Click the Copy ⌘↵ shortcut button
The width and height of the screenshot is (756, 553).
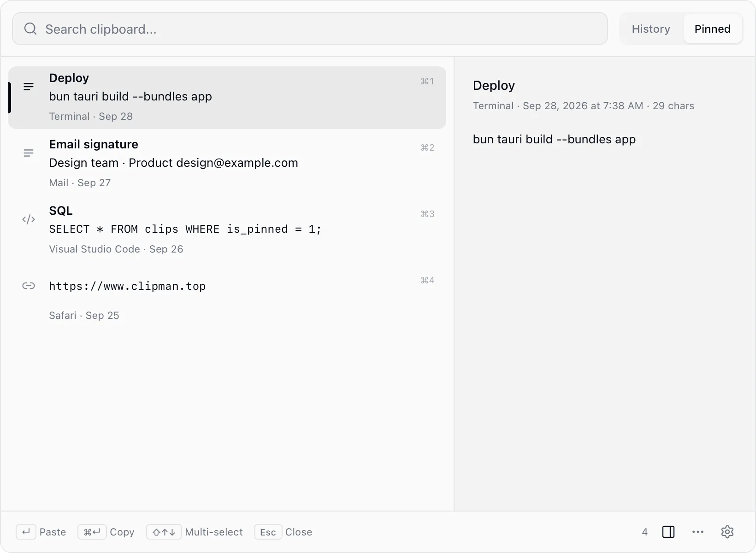pos(92,532)
